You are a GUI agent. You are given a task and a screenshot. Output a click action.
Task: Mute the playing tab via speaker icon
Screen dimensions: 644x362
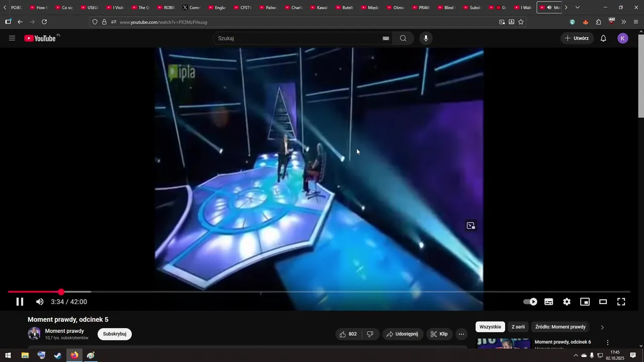[x=549, y=8]
